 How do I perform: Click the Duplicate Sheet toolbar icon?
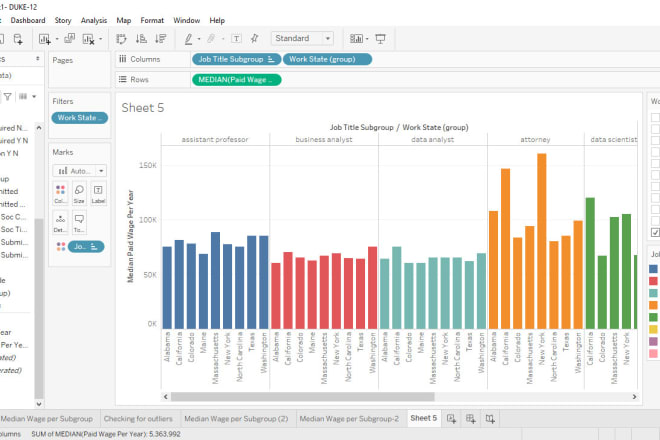(x=69, y=39)
